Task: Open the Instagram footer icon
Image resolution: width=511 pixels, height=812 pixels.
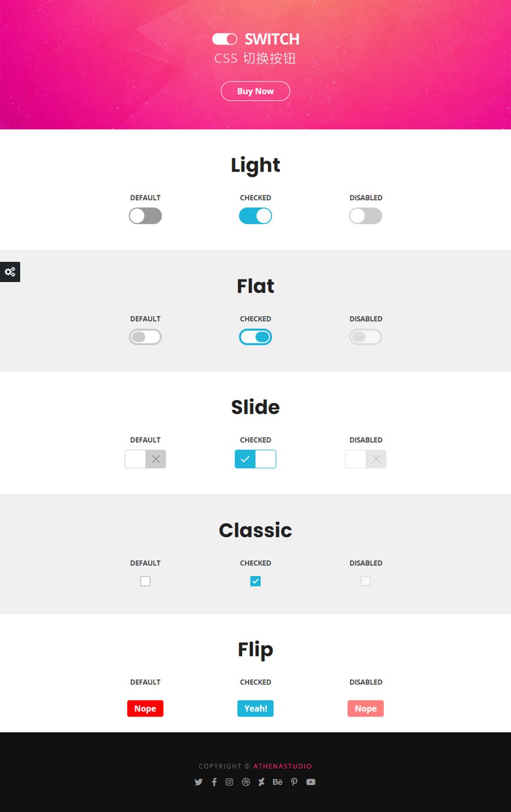Action: (x=229, y=782)
